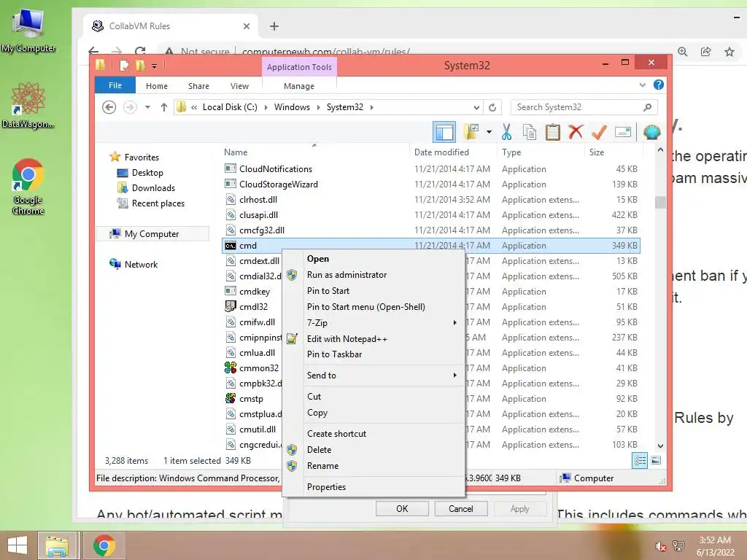Select the CloudStorageWizard file row
The image size is (747, 560).
coord(430,184)
